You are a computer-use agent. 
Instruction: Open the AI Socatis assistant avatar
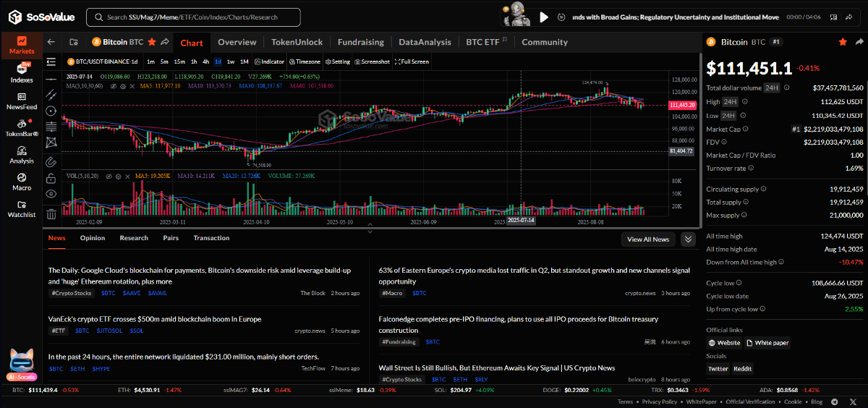[x=22, y=365]
